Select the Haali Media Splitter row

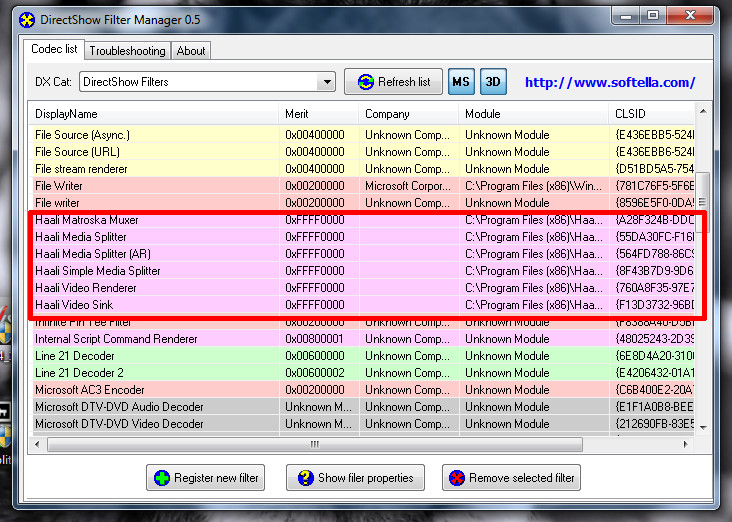tap(363, 237)
